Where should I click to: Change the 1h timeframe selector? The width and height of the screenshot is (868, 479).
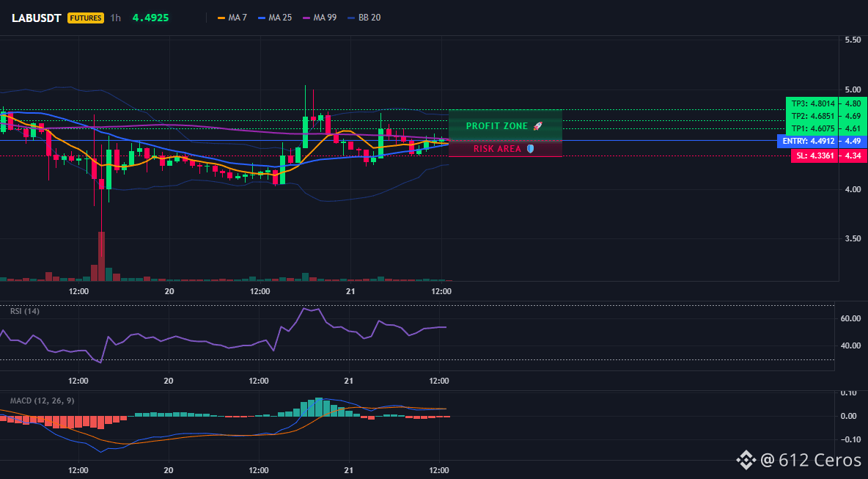coord(115,18)
